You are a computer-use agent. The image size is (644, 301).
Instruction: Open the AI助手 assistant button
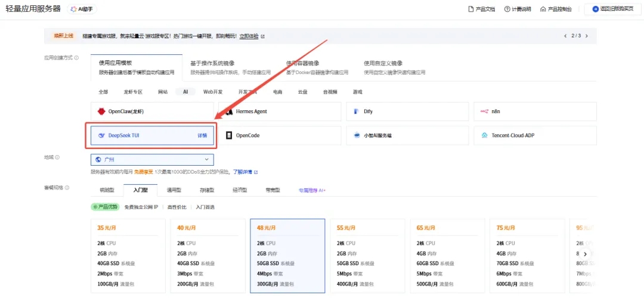coord(82,9)
